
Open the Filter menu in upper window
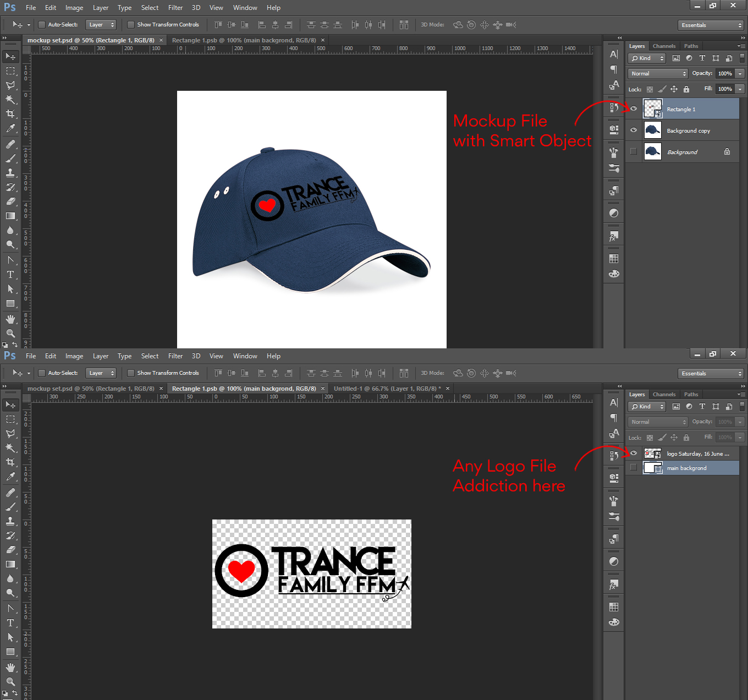click(175, 8)
